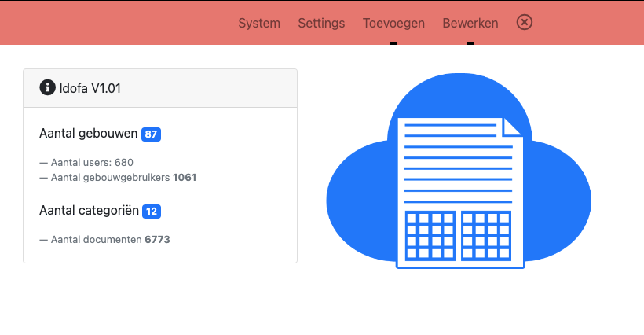644x335 pixels.
Task: Click the folded corner of document icon
Action: 513,127
